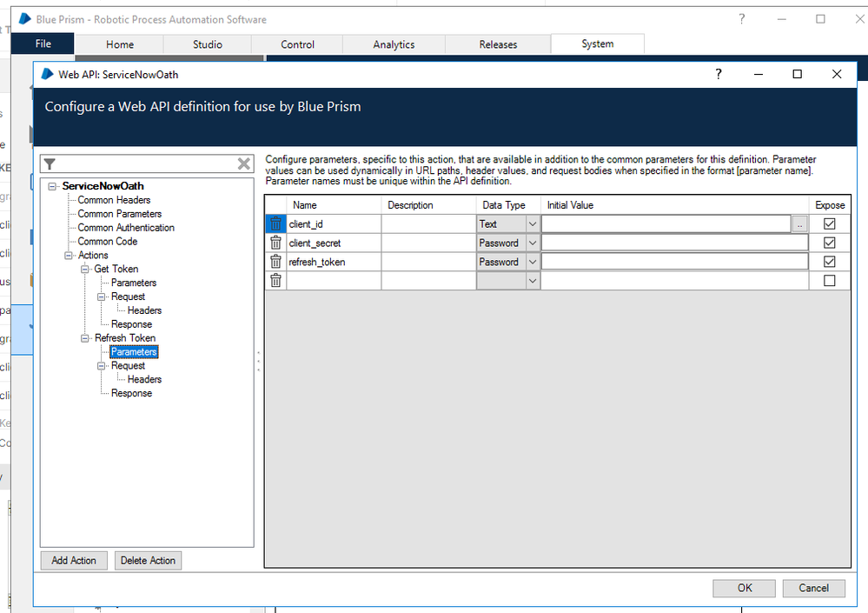Select Common Authentication in the tree
The height and width of the screenshot is (613, 868).
(x=126, y=228)
